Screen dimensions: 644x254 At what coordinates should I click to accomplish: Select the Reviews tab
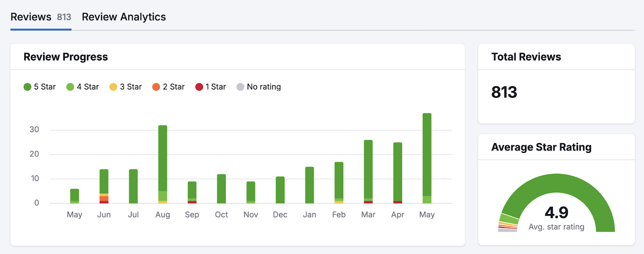point(40,17)
